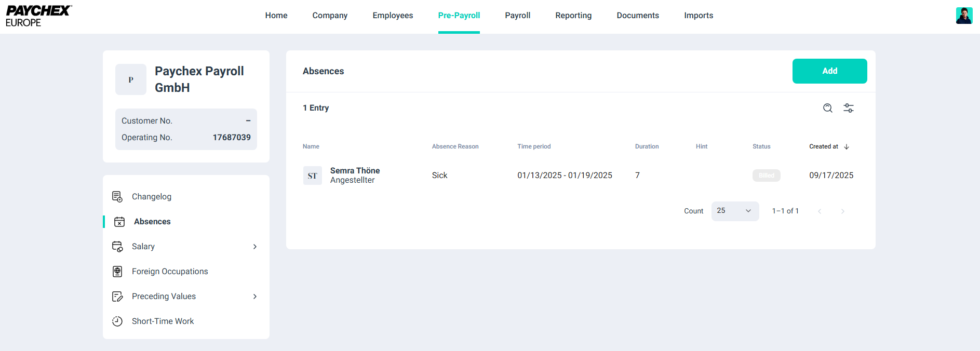Expand the Preceding Values chevron
Viewport: 980px width, 351px height.
255,296
